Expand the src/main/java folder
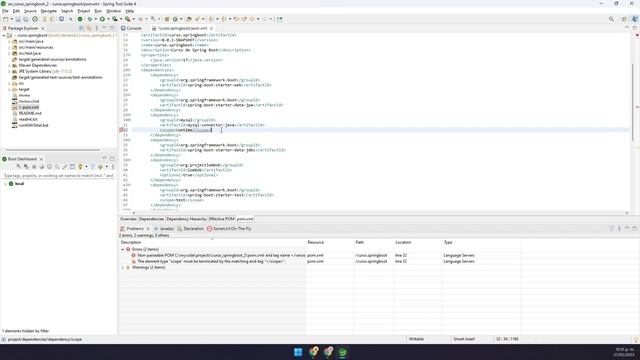Image resolution: width=640 pixels, height=360 pixels. (9, 41)
